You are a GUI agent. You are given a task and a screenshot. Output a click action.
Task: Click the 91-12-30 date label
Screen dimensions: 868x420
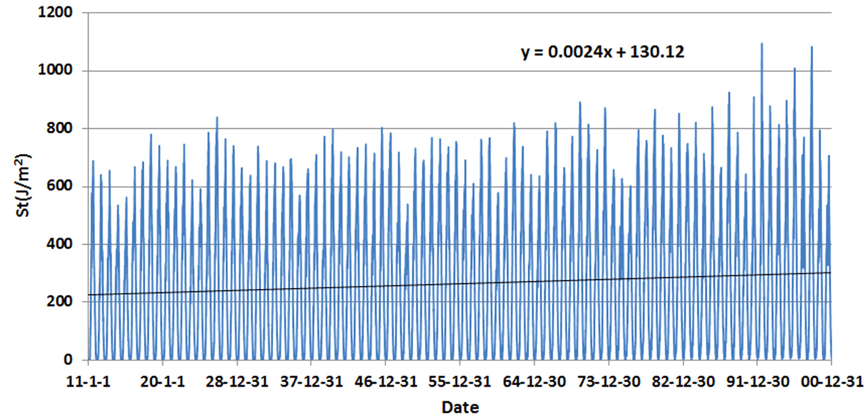[757, 382]
